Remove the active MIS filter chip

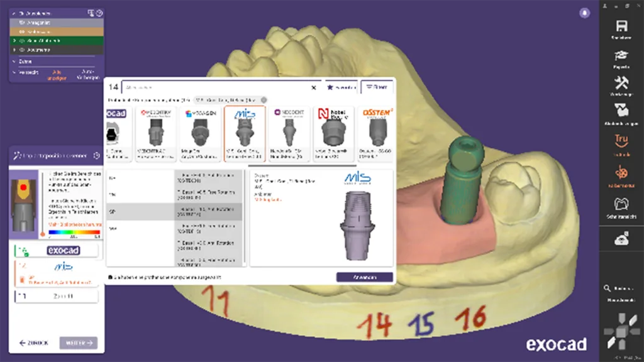(x=264, y=100)
